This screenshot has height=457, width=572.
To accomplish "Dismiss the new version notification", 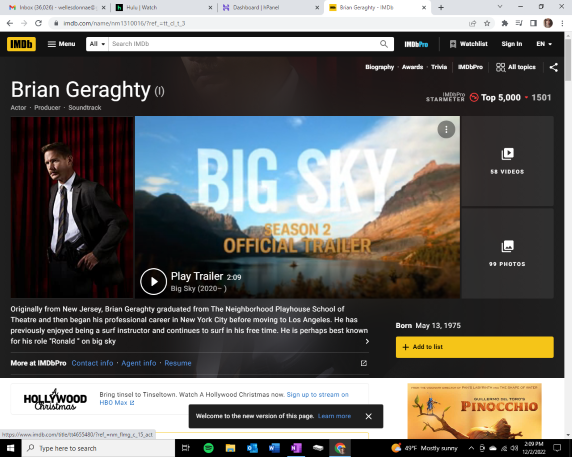I will coord(368,416).
